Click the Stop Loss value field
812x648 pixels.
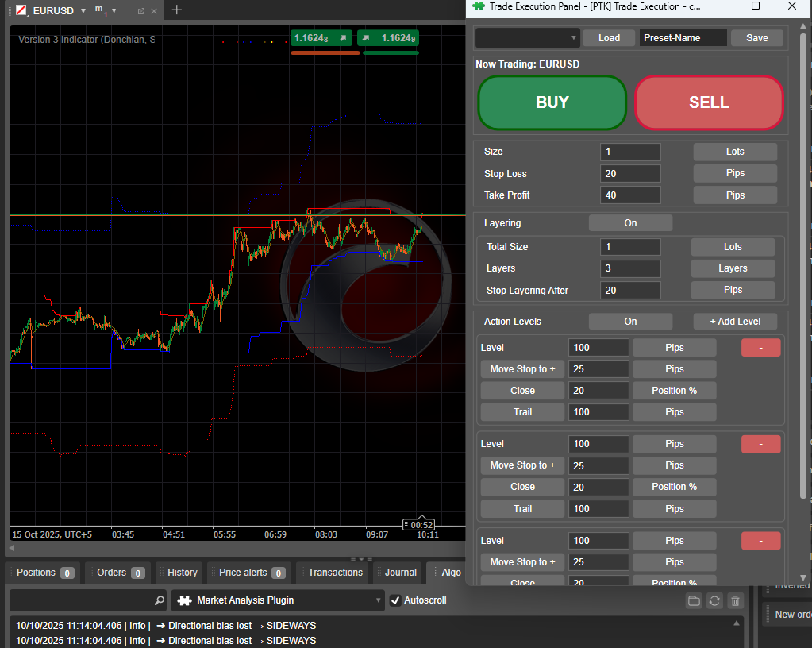coord(630,174)
